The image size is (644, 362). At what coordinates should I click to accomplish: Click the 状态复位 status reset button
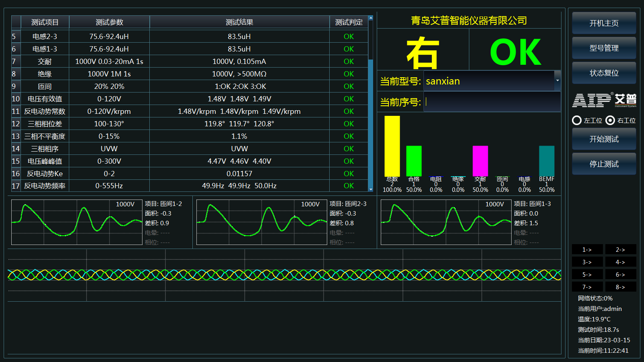coord(603,73)
